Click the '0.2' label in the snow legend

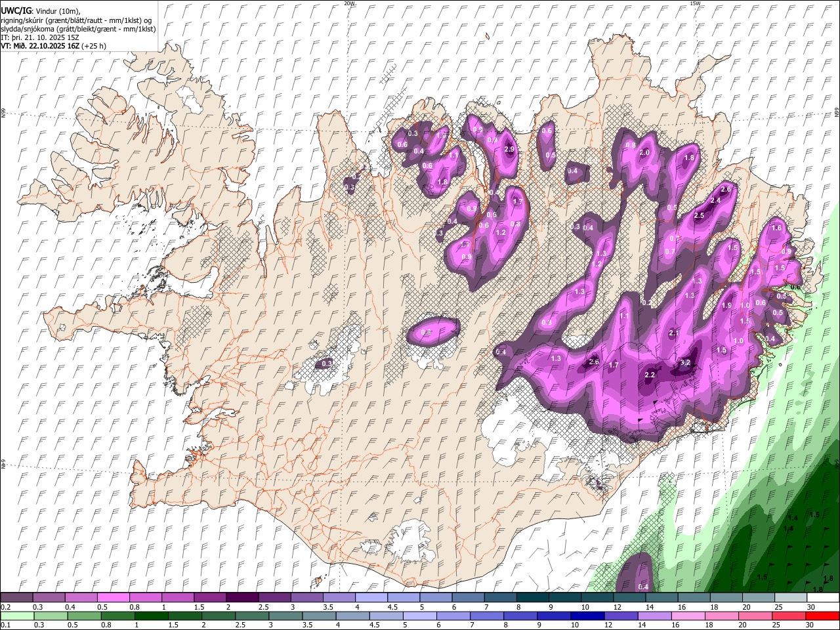click(x=5, y=607)
